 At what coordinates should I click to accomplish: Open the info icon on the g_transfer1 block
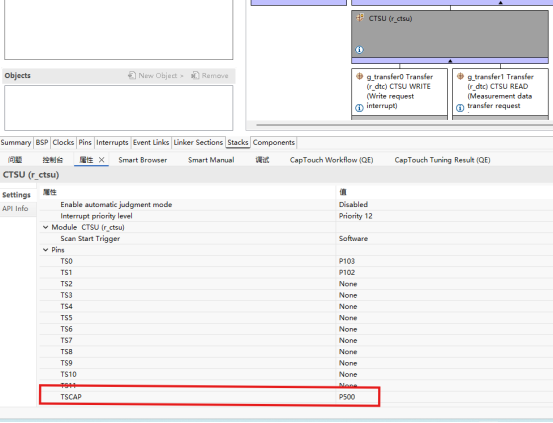tap(460, 108)
